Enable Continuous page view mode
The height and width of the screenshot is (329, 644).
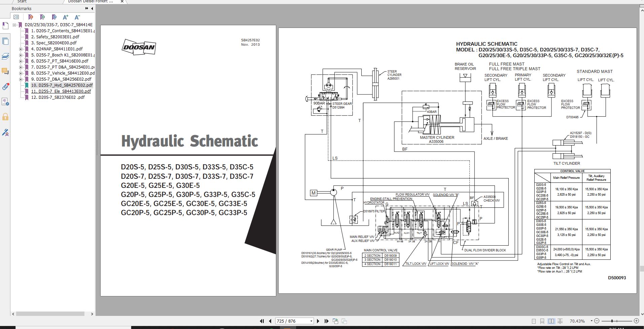pyautogui.click(x=542, y=321)
